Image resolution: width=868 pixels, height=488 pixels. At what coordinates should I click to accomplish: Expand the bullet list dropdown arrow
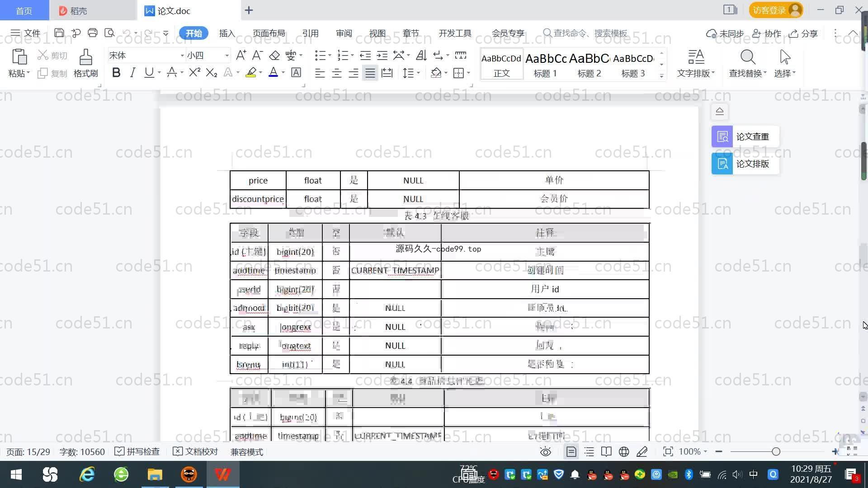(x=330, y=56)
